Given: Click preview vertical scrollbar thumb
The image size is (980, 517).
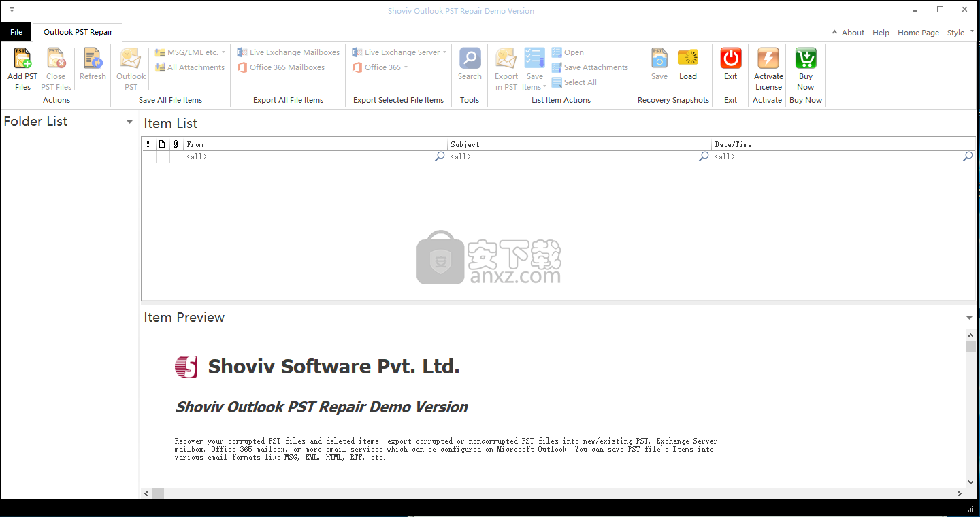Looking at the screenshot, I should click(970, 347).
